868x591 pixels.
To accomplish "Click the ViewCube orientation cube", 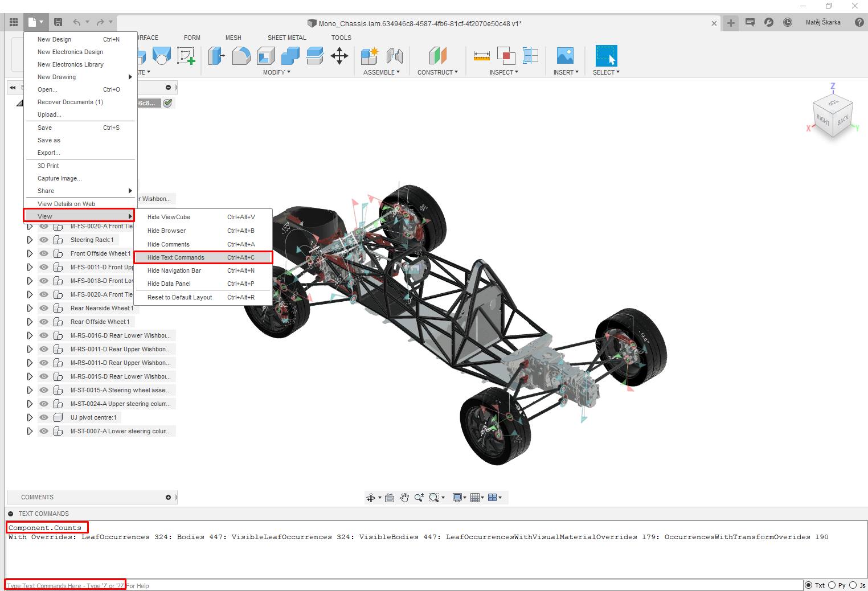I will (832, 117).
